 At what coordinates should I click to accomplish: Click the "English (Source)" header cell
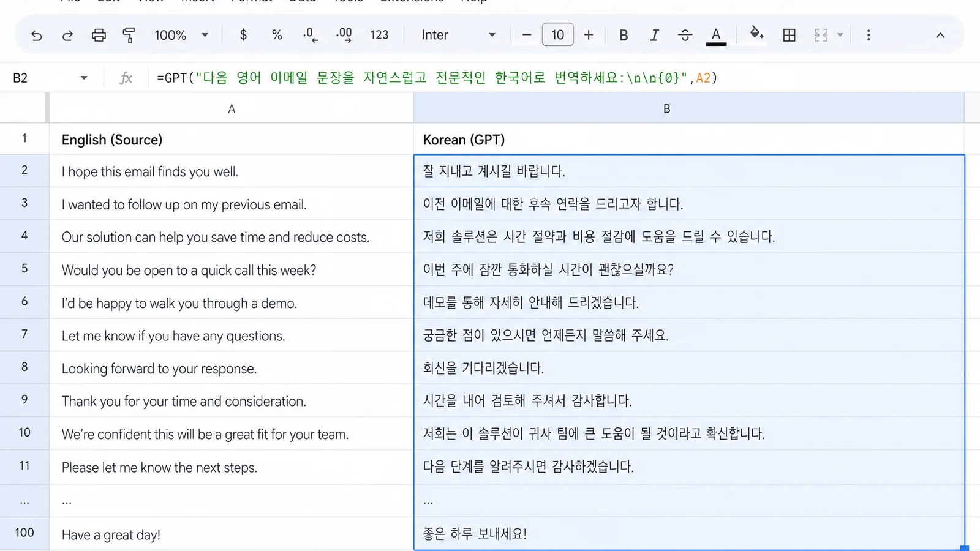click(232, 139)
